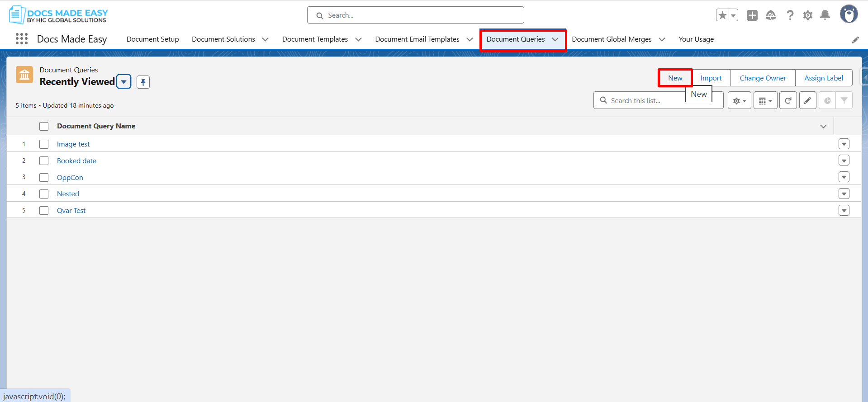
Task: Expand the Recently Viewed list view dropdown
Action: click(x=124, y=82)
